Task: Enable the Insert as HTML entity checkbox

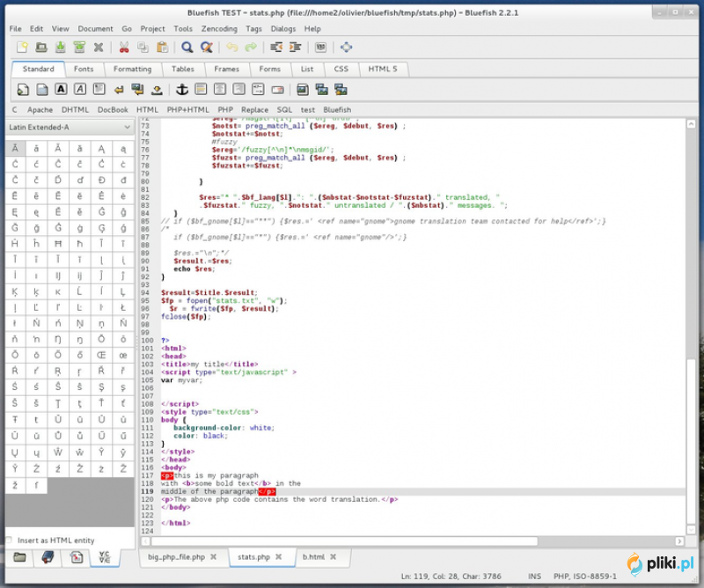Action: (9, 540)
